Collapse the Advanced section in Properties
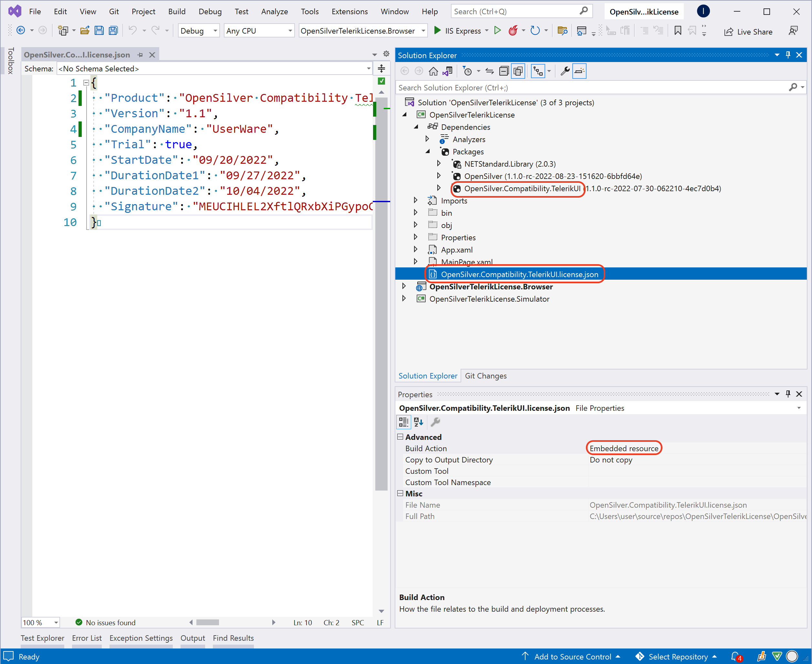This screenshot has width=812, height=664. [x=400, y=437]
